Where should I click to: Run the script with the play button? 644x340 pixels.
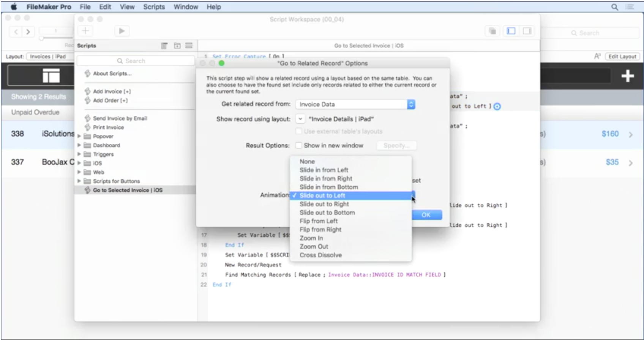(122, 31)
